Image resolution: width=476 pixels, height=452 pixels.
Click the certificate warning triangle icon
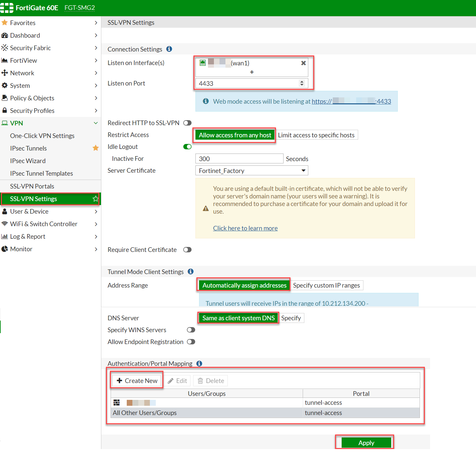[206, 208]
